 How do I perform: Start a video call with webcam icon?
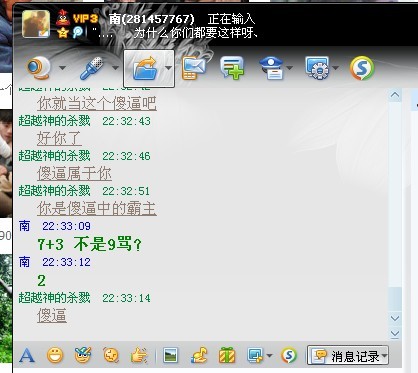coord(39,68)
